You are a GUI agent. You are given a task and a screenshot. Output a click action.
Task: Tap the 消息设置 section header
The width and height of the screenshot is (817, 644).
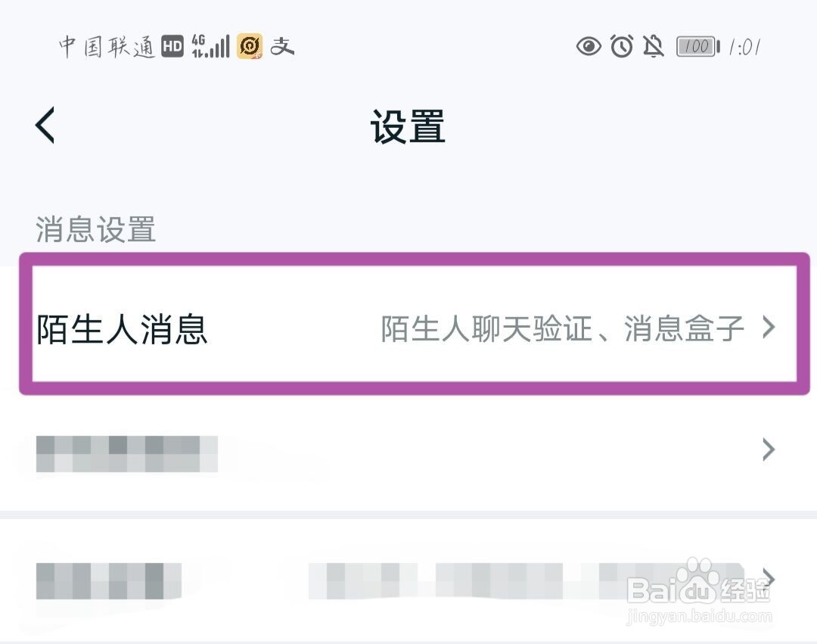[96, 229]
